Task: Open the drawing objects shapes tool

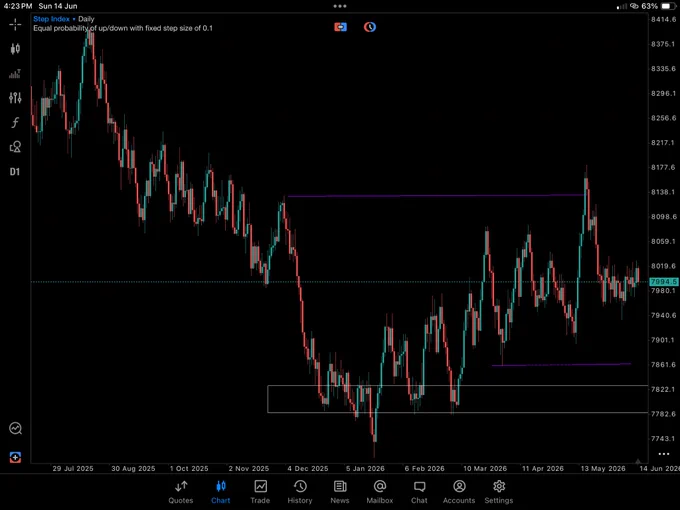Action: (x=15, y=147)
